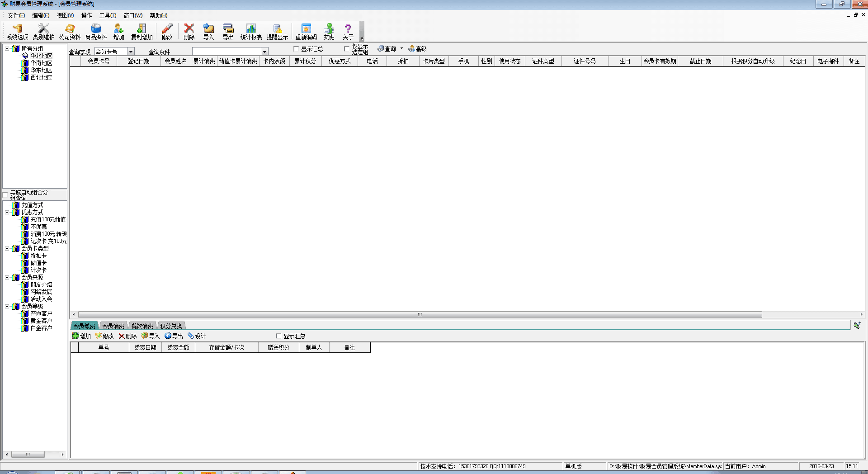Open 查询字段 dropdown showing 会员卡号
Image resolution: width=868 pixels, height=474 pixels.
pos(131,52)
